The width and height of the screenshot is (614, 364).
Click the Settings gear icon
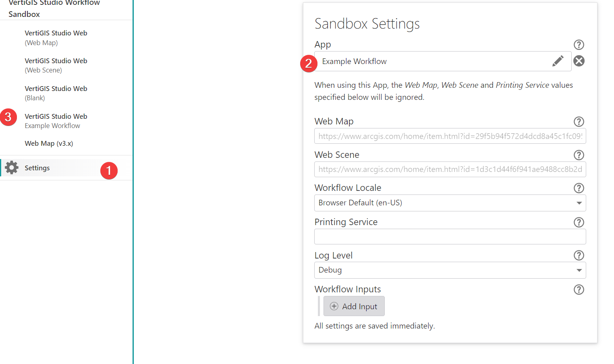click(x=12, y=168)
